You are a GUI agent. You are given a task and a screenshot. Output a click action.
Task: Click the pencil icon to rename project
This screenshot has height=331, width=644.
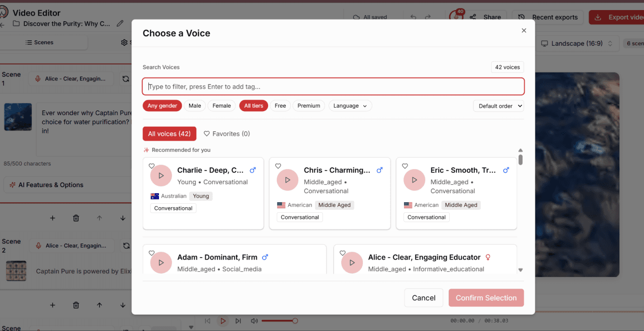point(120,23)
